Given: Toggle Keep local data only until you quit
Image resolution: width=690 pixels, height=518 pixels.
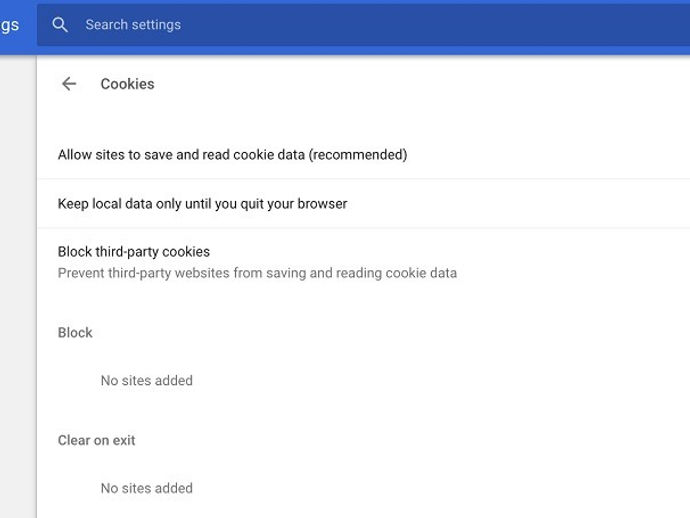Looking at the screenshot, I should [x=363, y=204].
